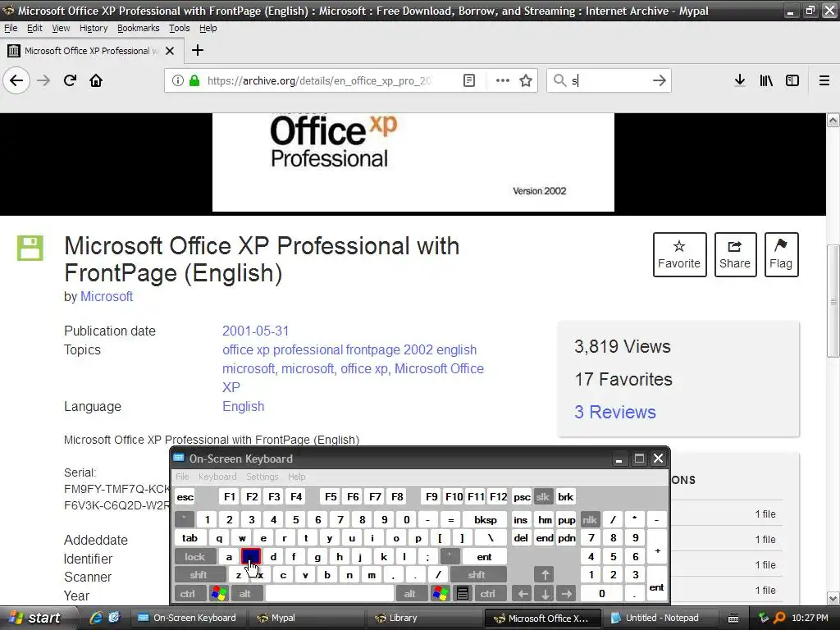The width and height of the screenshot is (840, 630).
Task: Click the Favorite star button
Action: pos(679,254)
